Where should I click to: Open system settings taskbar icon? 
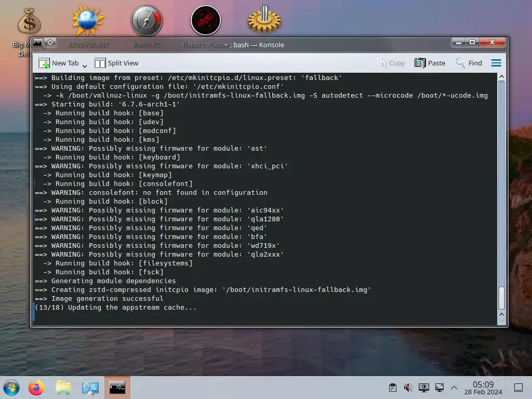click(90, 388)
